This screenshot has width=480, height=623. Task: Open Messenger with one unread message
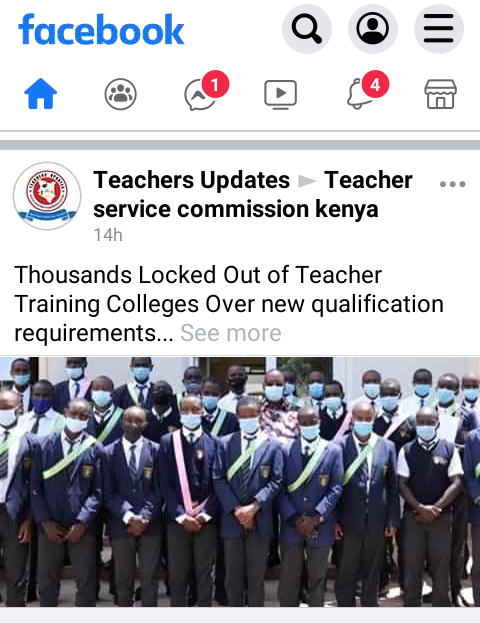point(201,95)
